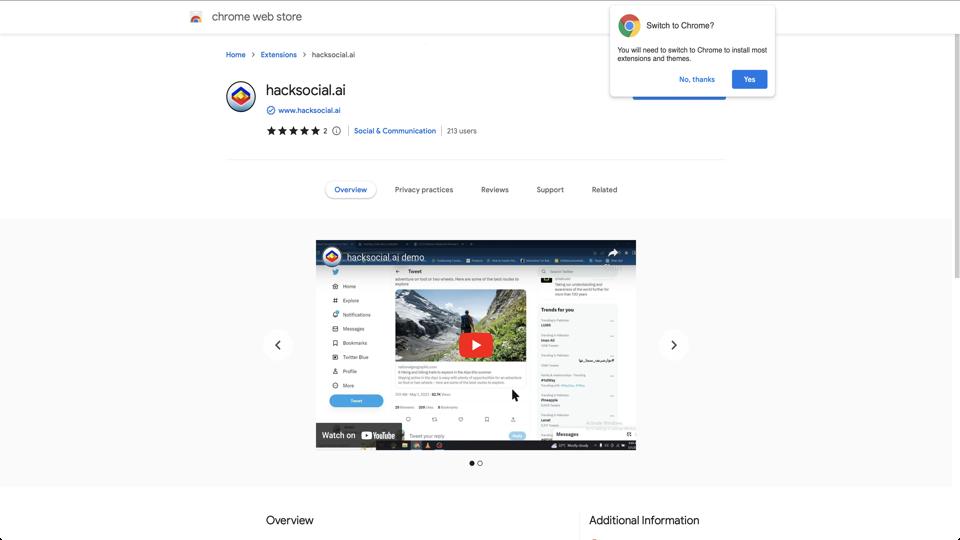This screenshot has height=540, width=960.
Task: Go to previous screenshot with left arrow
Action: [278, 345]
